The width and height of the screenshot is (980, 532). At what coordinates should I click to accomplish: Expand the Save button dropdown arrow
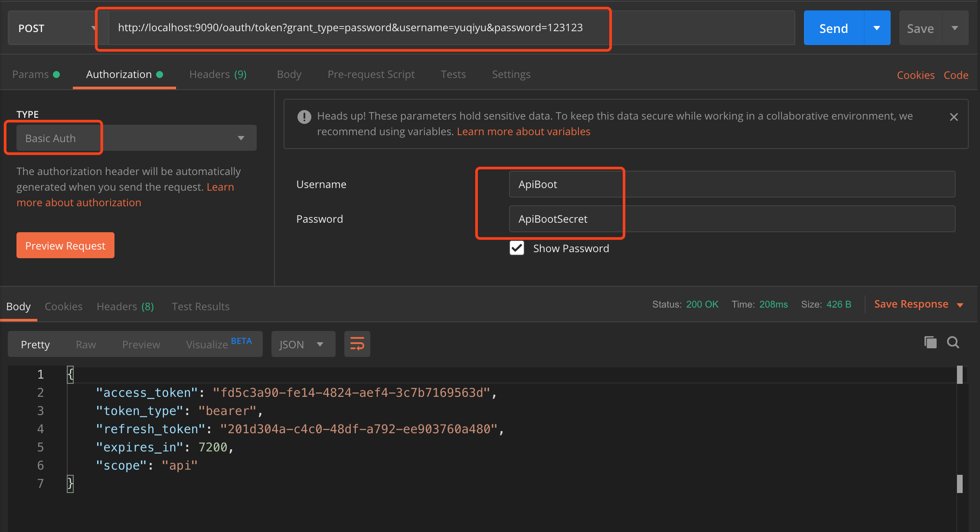[955, 28]
